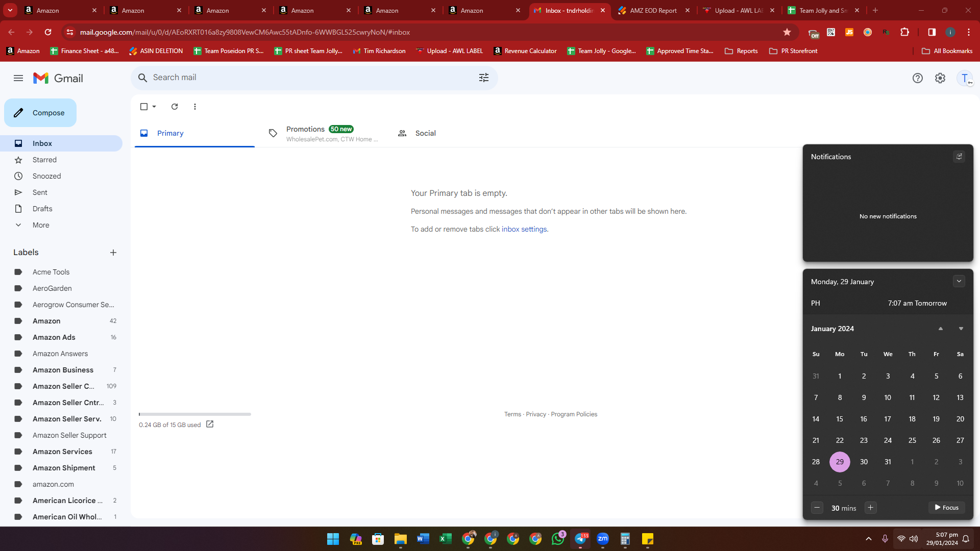Screen dimensions: 980x551
Task: Open the Gmail main menu hamburger icon
Action: (x=18, y=78)
